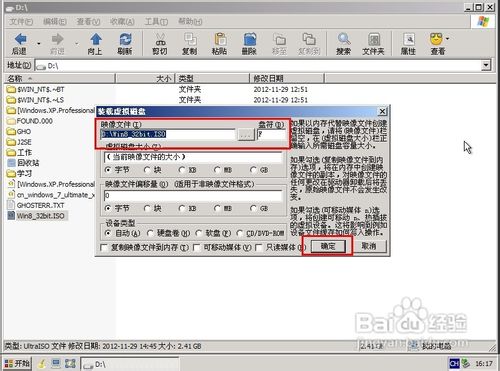
Task: Open 搜索 (Search) with the magnifier icon
Action: click(343, 39)
